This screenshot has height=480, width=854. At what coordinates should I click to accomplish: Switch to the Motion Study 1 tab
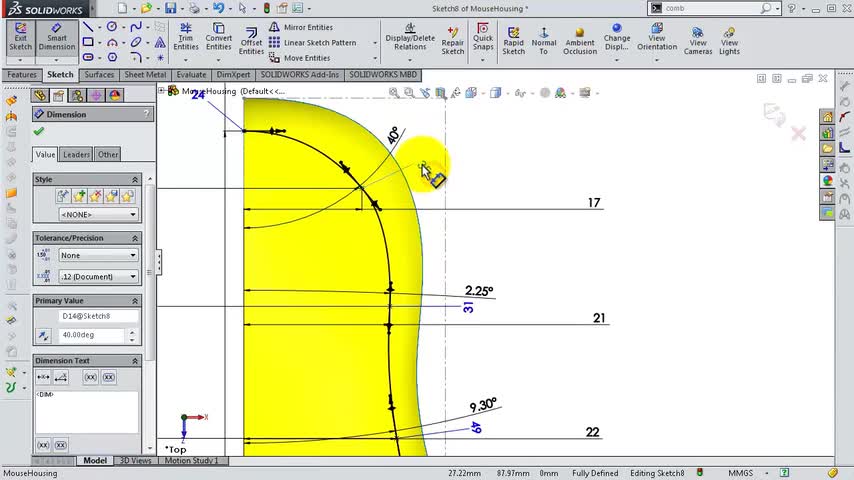[x=191, y=461]
